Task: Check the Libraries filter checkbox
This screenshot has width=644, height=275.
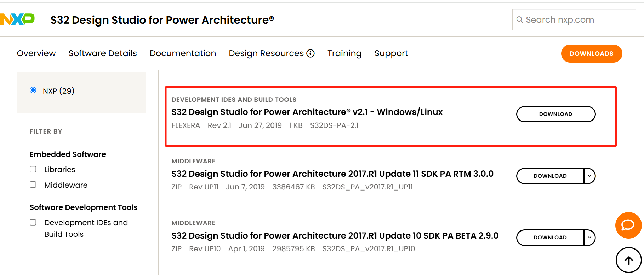Action: pyautogui.click(x=33, y=169)
